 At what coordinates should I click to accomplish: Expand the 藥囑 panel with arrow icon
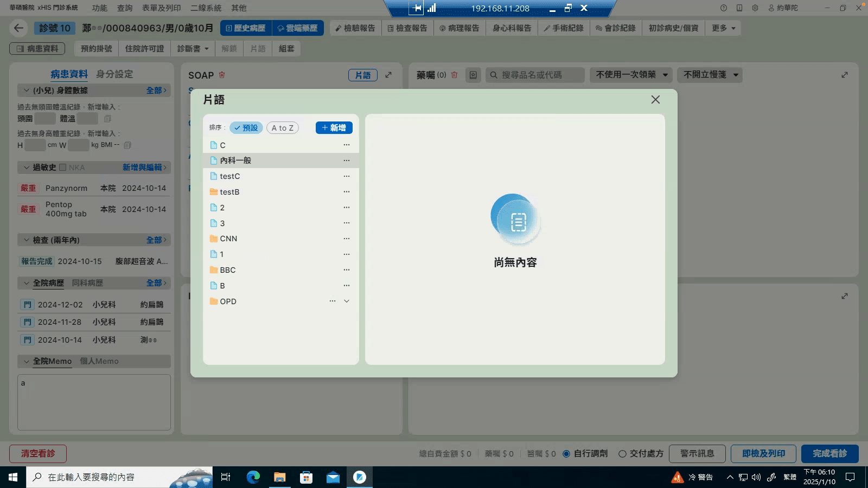click(x=845, y=75)
